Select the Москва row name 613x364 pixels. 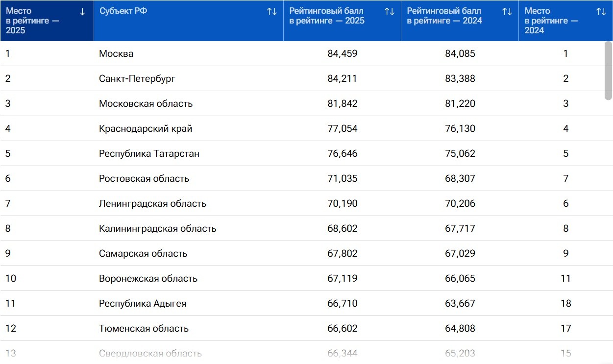[116, 54]
